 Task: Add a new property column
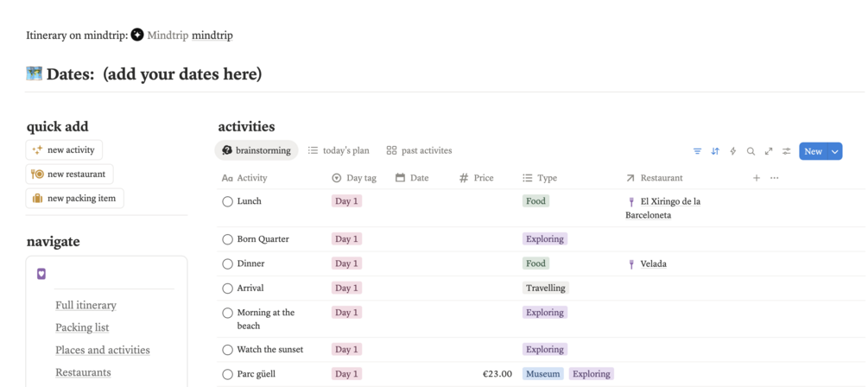point(756,178)
